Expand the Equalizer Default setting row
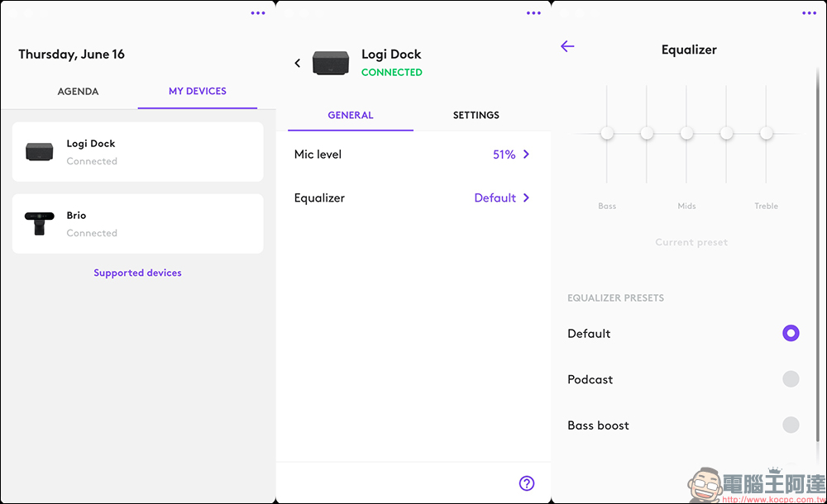This screenshot has width=827, height=504. (x=412, y=198)
